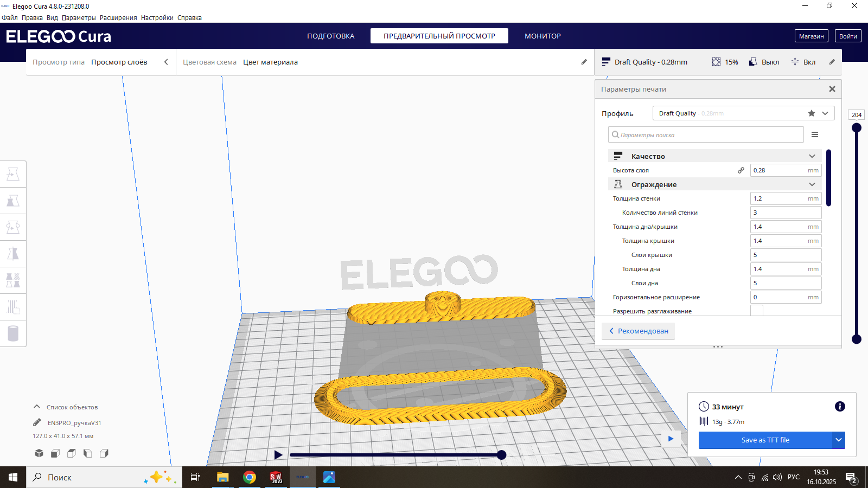Click the Рекомендован button
This screenshot has width=868, height=488.
[639, 331]
